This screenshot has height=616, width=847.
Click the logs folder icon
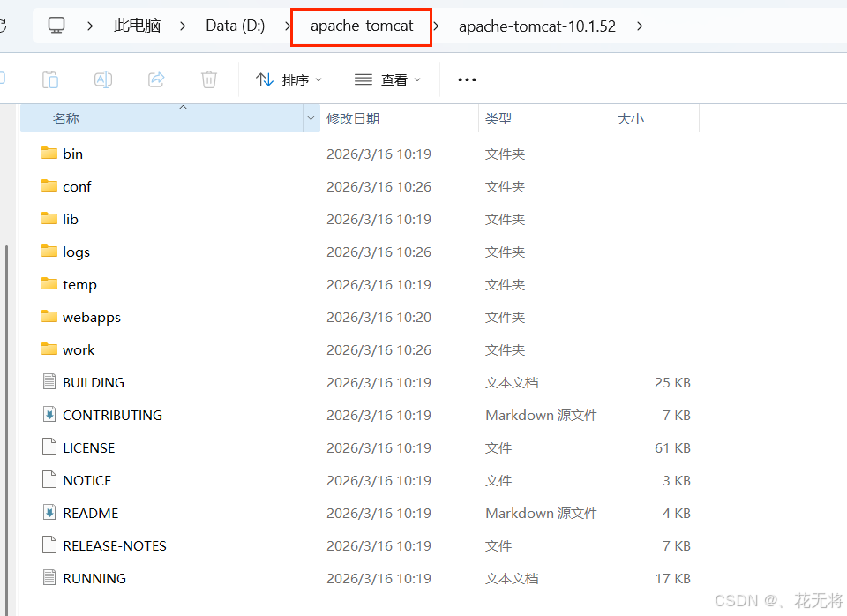[x=49, y=252]
